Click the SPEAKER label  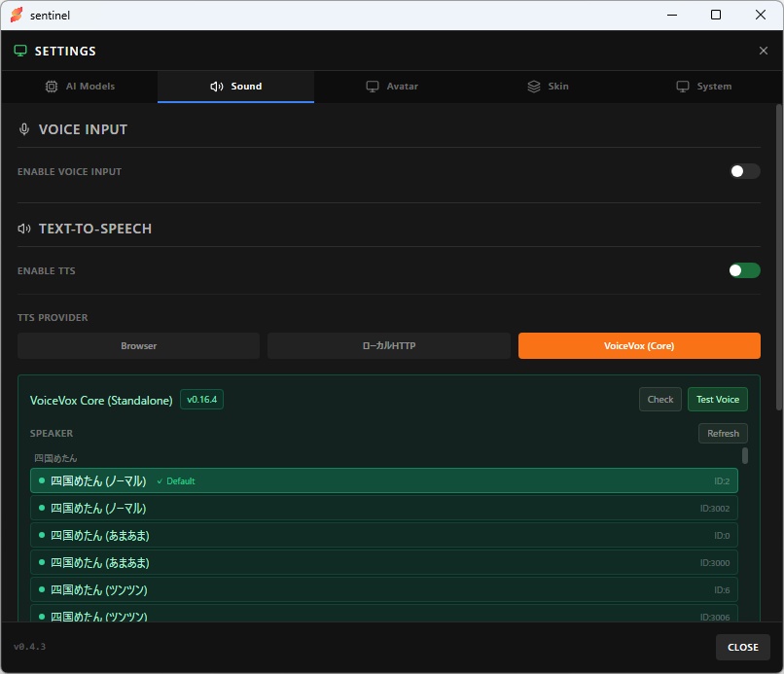tap(52, 434)
